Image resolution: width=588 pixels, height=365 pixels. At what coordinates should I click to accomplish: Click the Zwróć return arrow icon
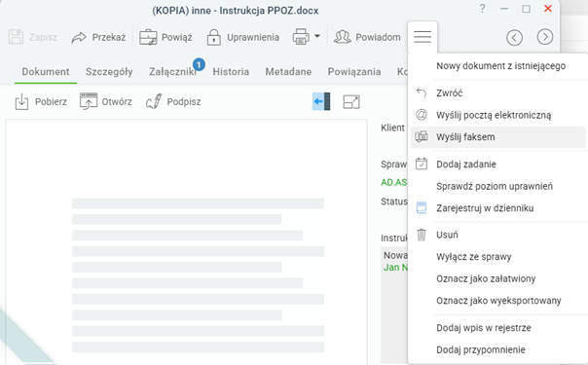click(422, 92)
